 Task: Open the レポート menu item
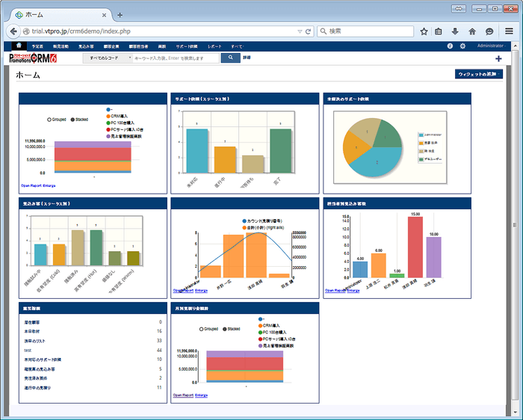pyautogui.click(x=214, y=46)
